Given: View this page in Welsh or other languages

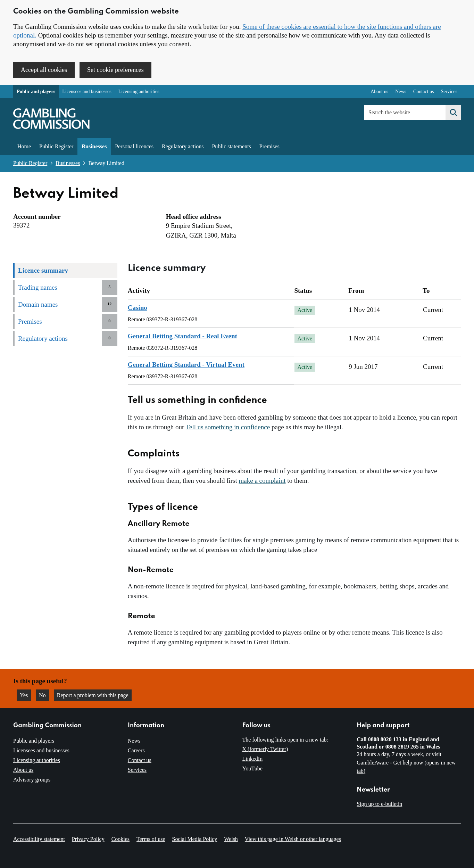Looking at the screenshot, I should (x=293, y=839).
